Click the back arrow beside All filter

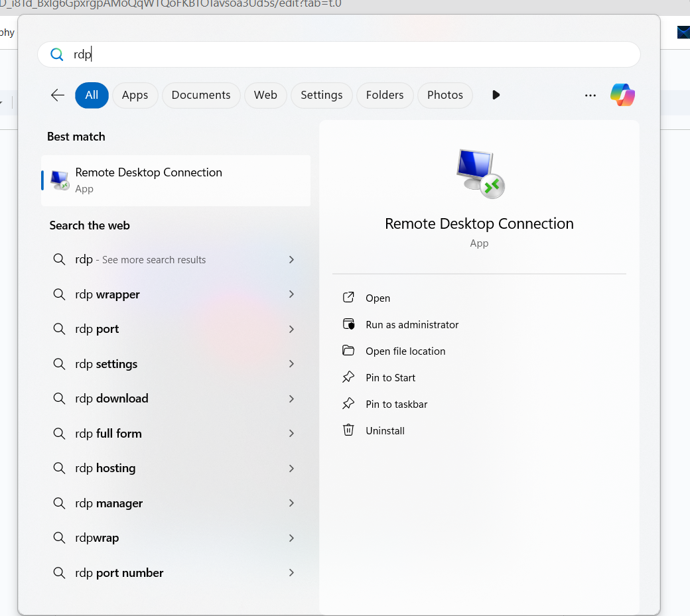tap(58, 95)
